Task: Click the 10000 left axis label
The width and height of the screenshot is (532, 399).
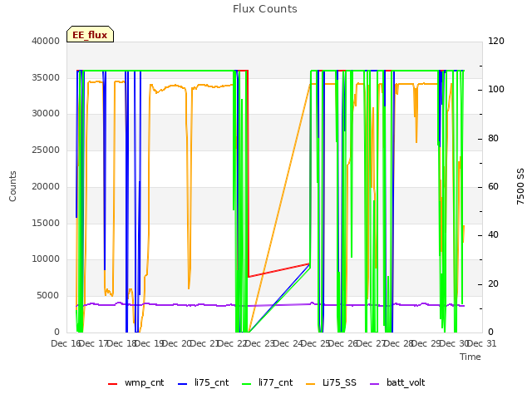Action: (x=46, y=259)
